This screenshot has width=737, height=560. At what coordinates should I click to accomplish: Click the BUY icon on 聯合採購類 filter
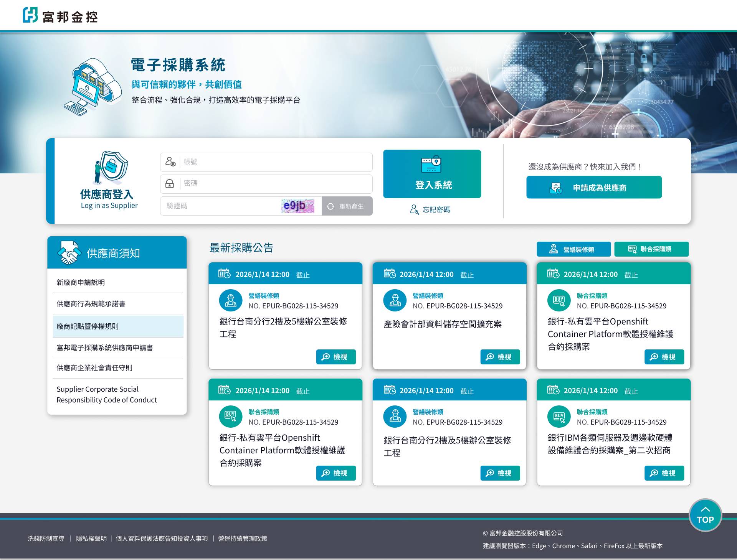[632, 249]
